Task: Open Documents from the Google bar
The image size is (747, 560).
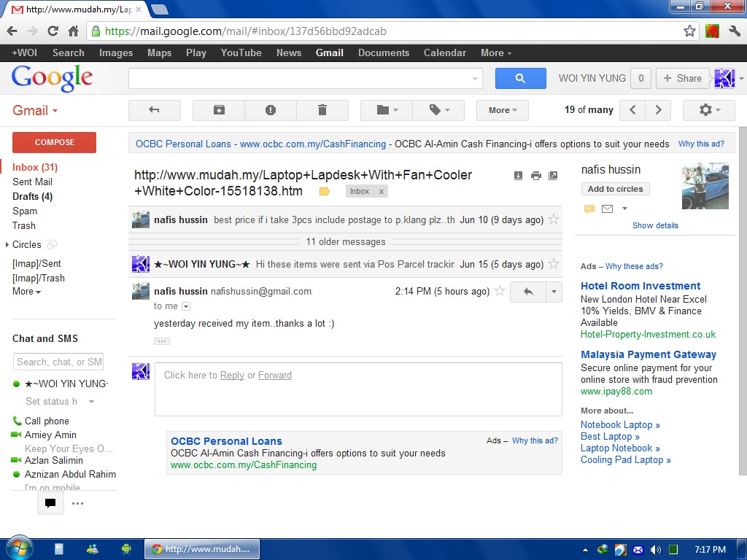Action: 384,52
